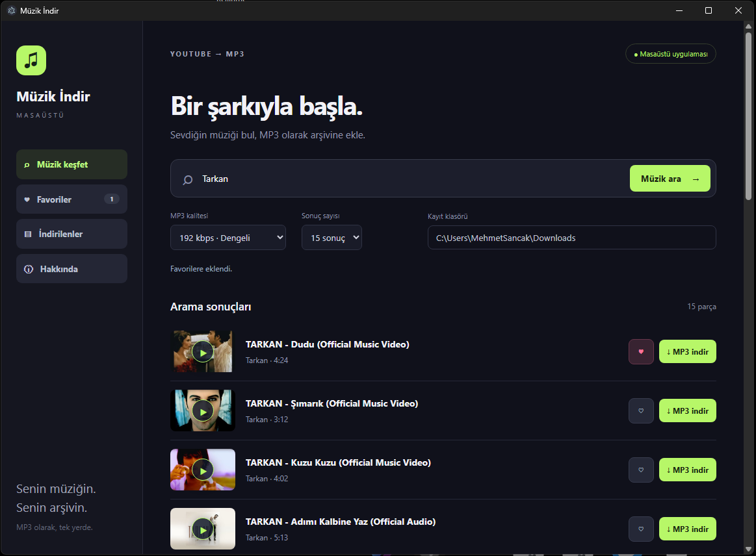Screen dimensions: 756x556
Task: Remove Dudu from favorites via heart
Action: pos(641,351)
